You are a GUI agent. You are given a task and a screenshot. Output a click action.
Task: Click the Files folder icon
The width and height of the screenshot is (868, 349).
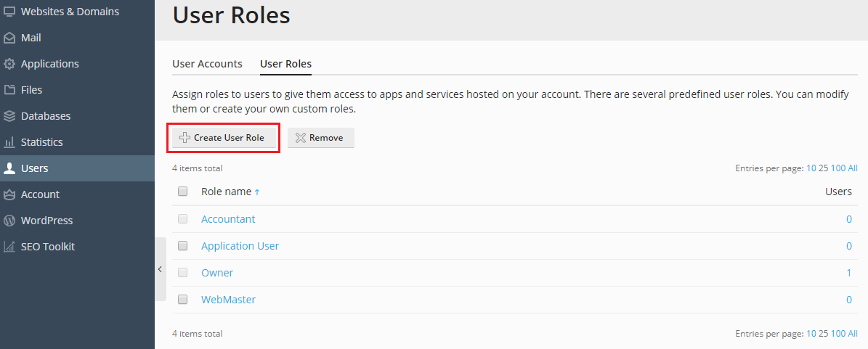[9, 90]
